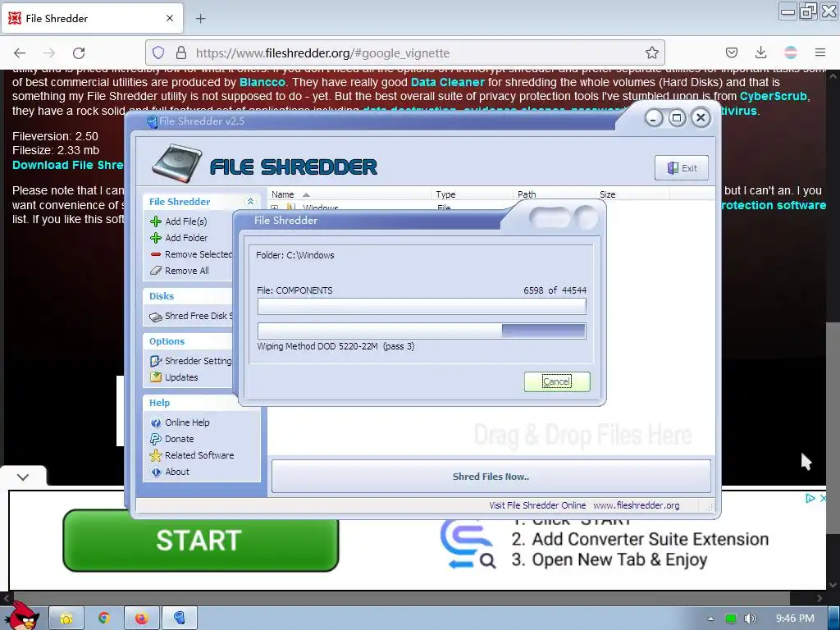This screenshot has height=630, width=840.
Task: Open the CyberScrub link
Action: tap(773, 97)
